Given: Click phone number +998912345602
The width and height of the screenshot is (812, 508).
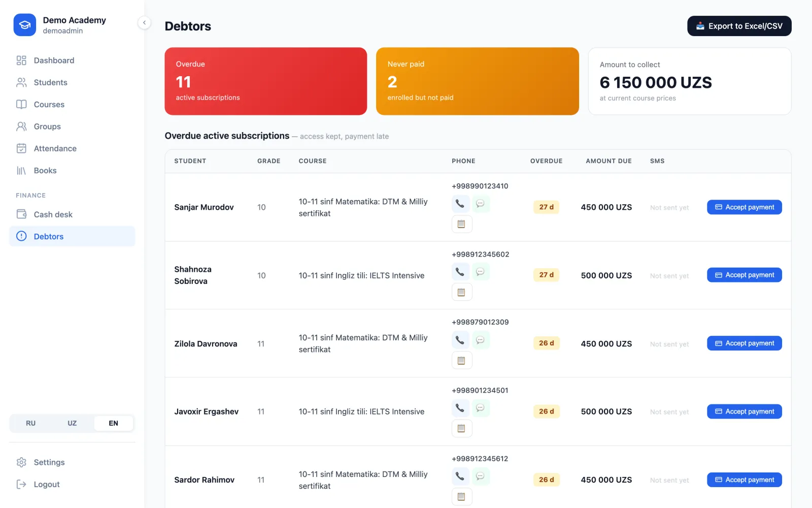Looking at the screenshot, I should click(x=480, y=254).
